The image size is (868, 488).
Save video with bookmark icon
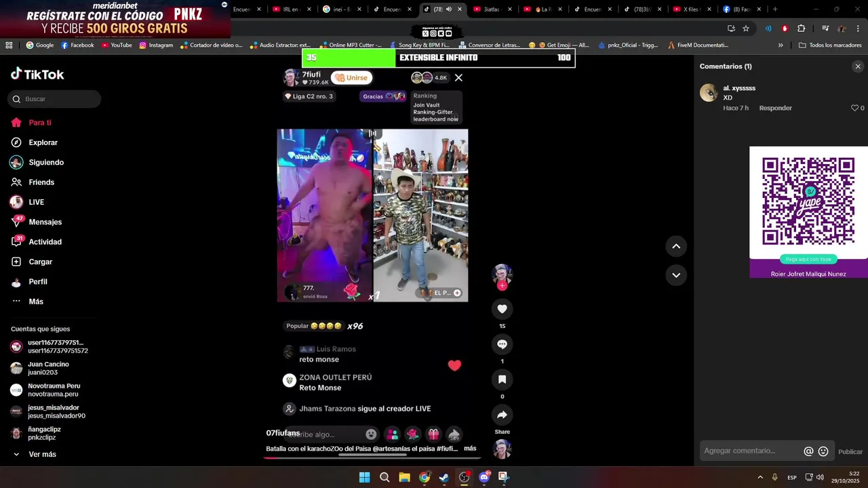point(502,380)
